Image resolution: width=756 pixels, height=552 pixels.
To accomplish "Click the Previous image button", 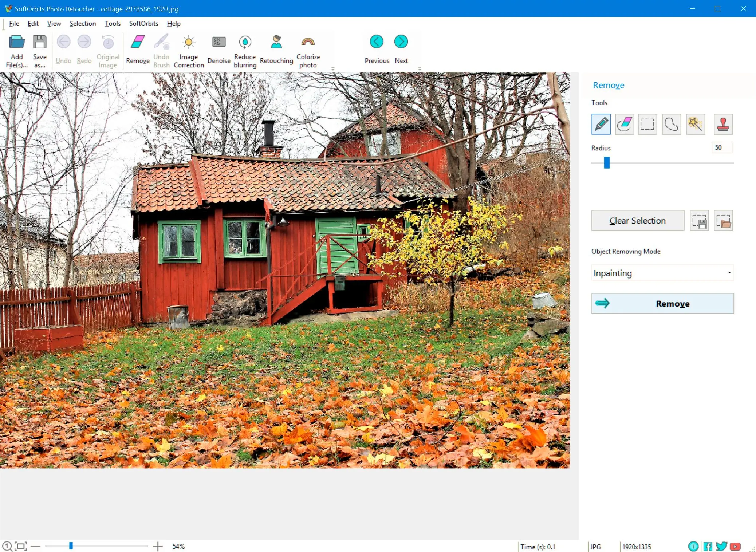I will pos(376,49).
